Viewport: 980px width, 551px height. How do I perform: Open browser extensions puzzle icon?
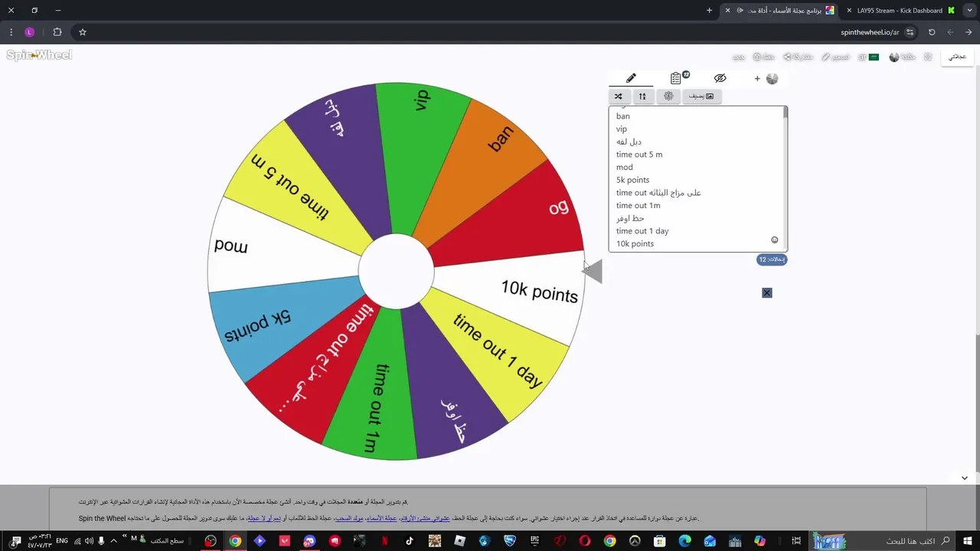tap(57, 32)
